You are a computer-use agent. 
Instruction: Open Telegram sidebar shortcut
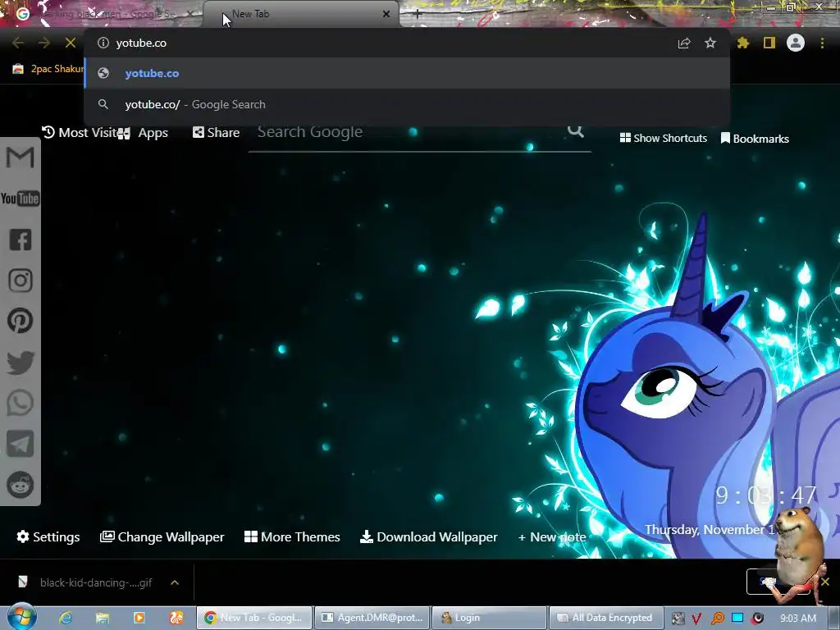coord(21,444)
